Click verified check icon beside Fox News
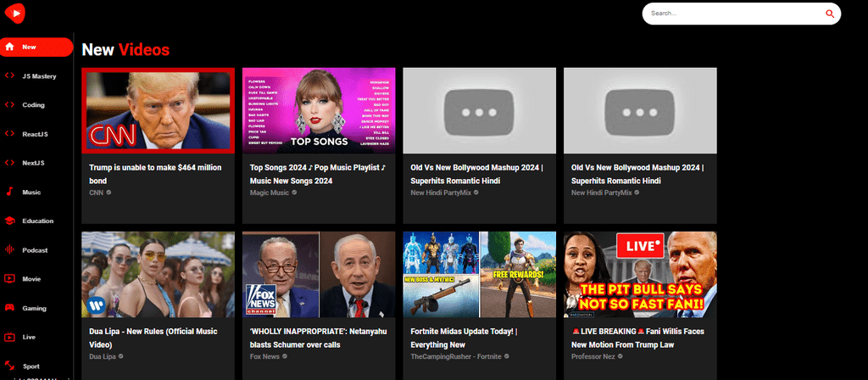 coord(285,356)
